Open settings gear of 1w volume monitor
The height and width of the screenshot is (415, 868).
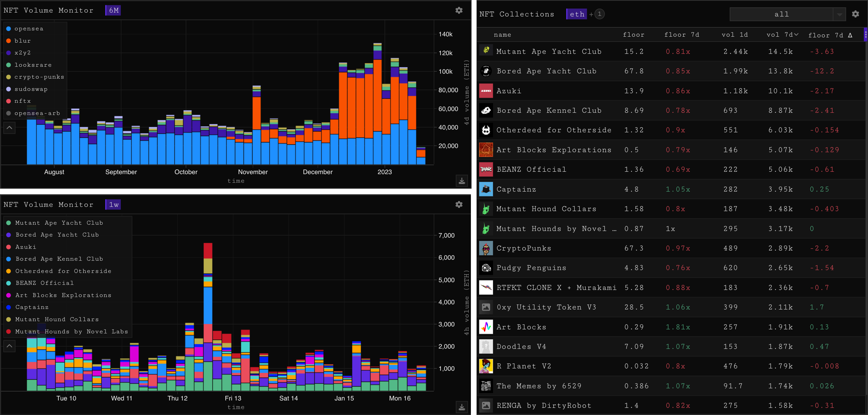[459, 204]
